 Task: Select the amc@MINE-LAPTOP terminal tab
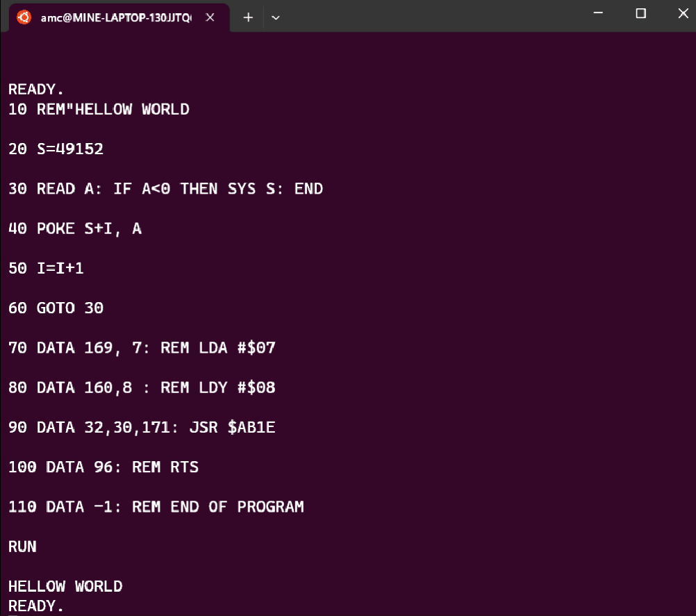coord(115,17)
